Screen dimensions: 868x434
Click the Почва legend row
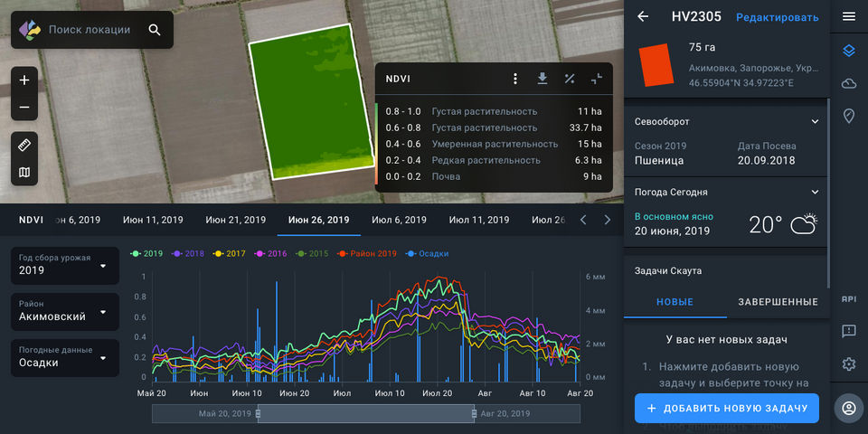click(x=494, y=176)
